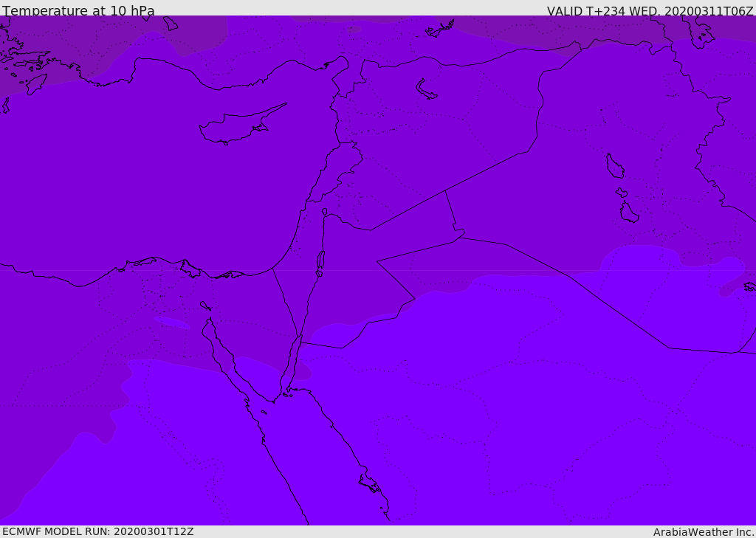
Task: Click the 'ArabiaWeather Inc' credit text
Action: [703, 532]
